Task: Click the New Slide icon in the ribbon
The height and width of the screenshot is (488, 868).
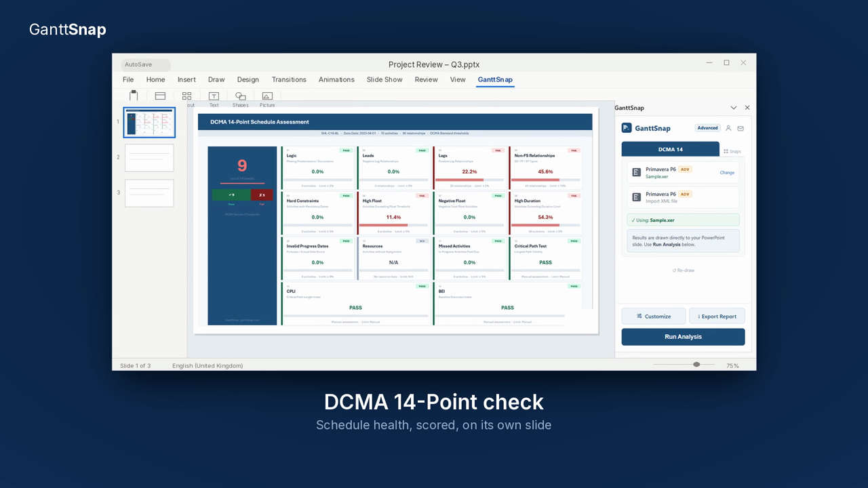Action: [x=160, y=96]
